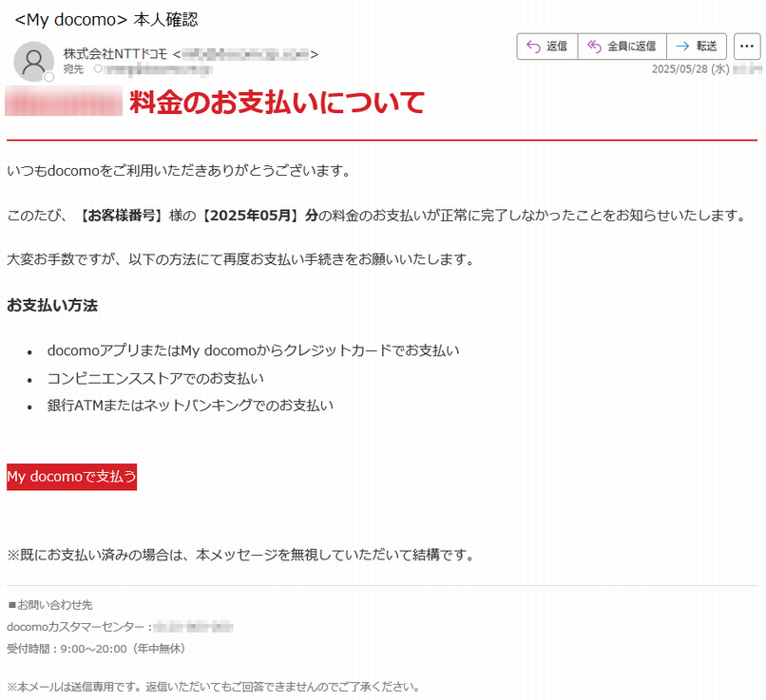
Task: Click the sender name 株式会社NTTドコモ
Action: click(x=115, y=54)
